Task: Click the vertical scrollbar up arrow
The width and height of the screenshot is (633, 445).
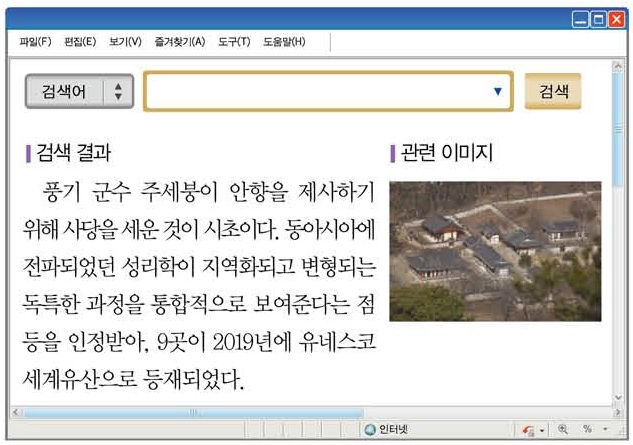Action: (x=618, y=67)
